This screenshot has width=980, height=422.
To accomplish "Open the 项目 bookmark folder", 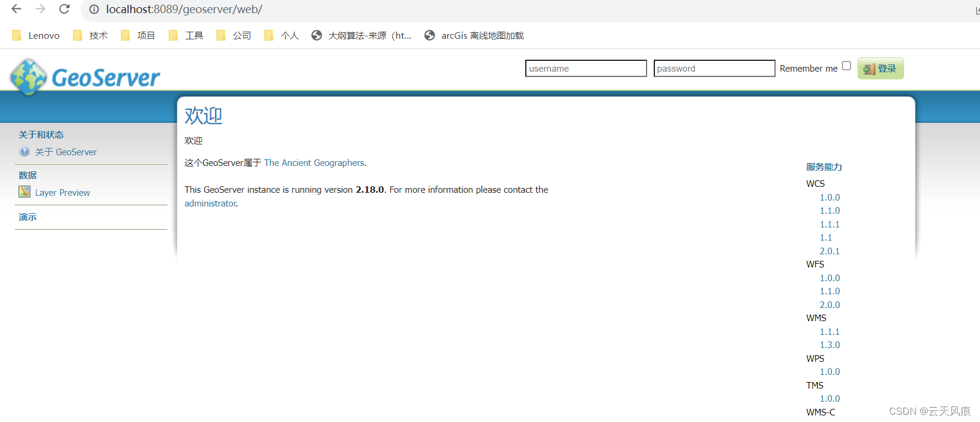I will point(138,36).
